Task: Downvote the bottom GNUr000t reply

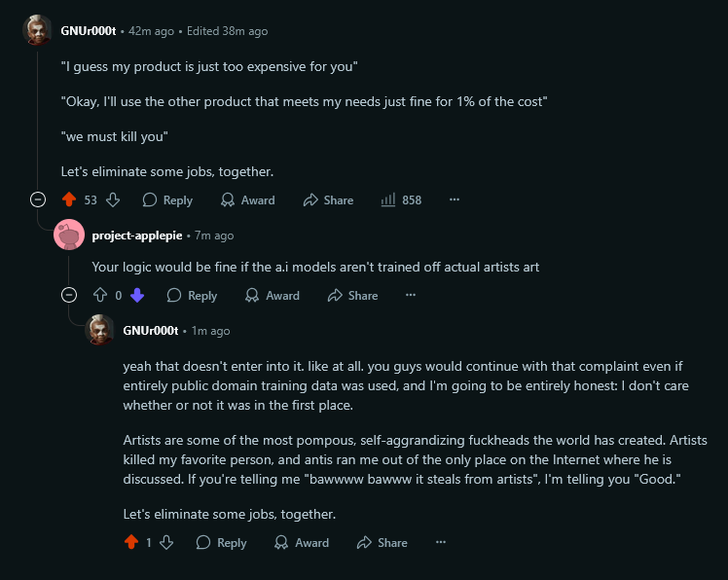Action: point(166,542)
